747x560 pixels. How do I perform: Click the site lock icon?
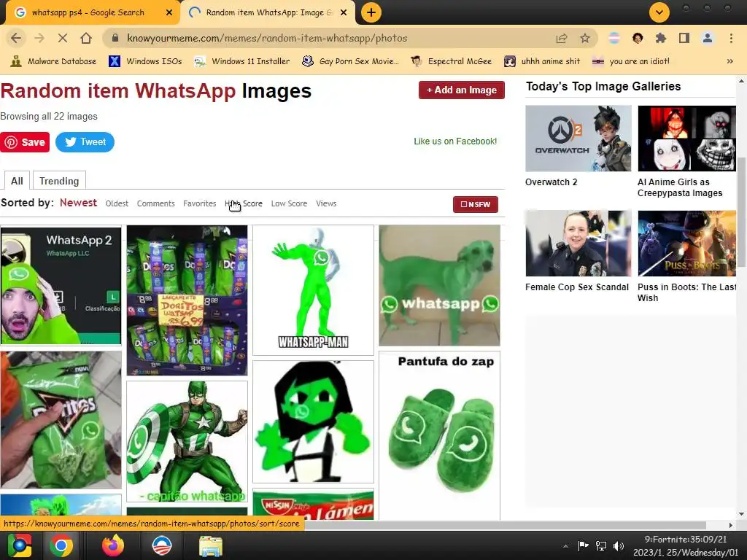pos(115,38)
